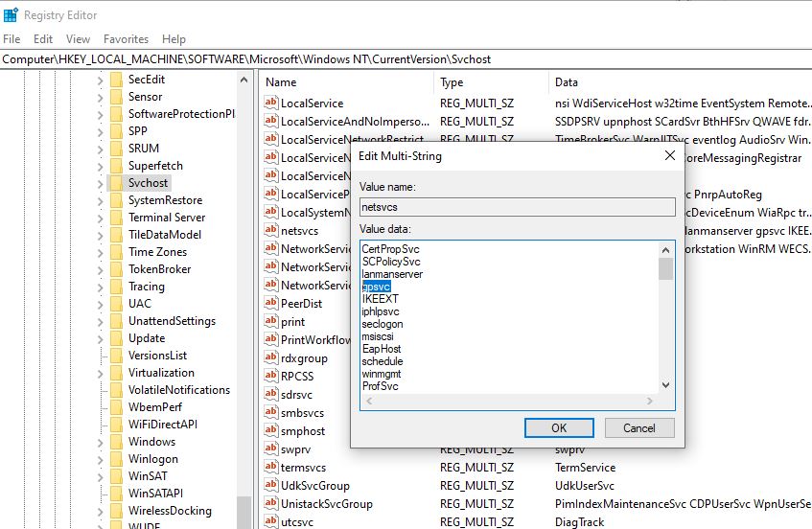Sort values by the Type column header
The height and width of the screenshot is (529, 812).
(x=491, y=82)
